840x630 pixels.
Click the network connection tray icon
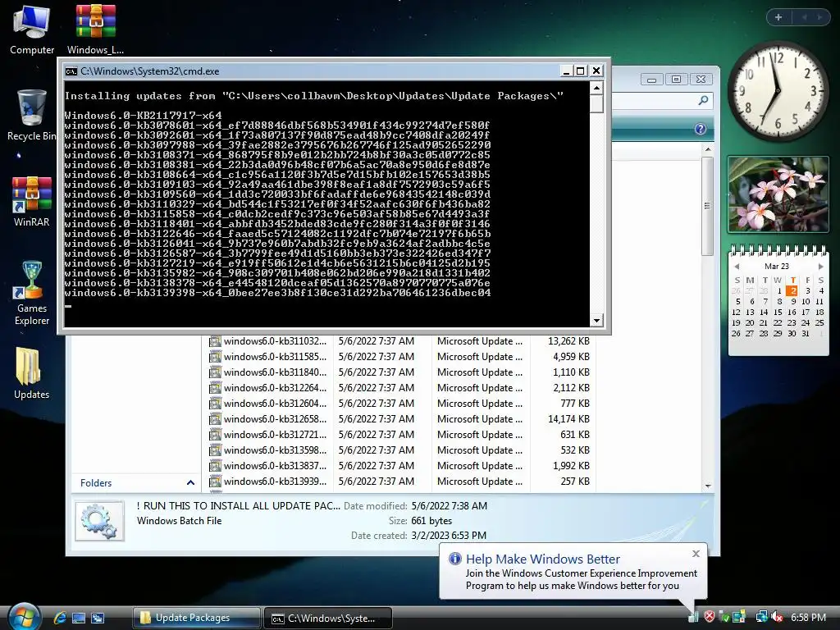[761, 617]
